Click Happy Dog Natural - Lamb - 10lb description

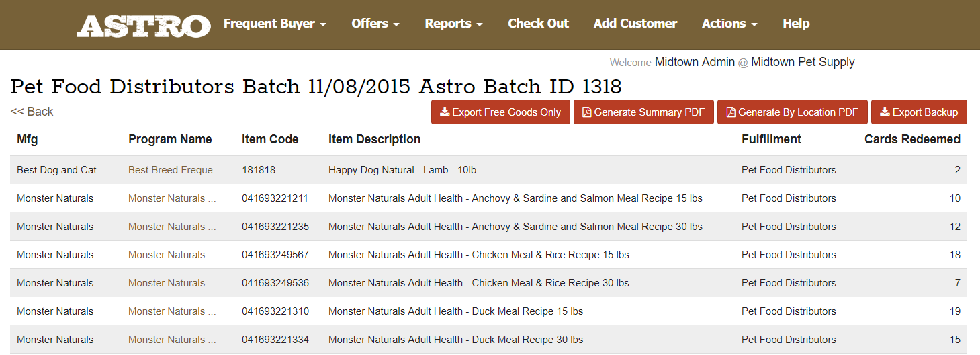tap(402, 170)
